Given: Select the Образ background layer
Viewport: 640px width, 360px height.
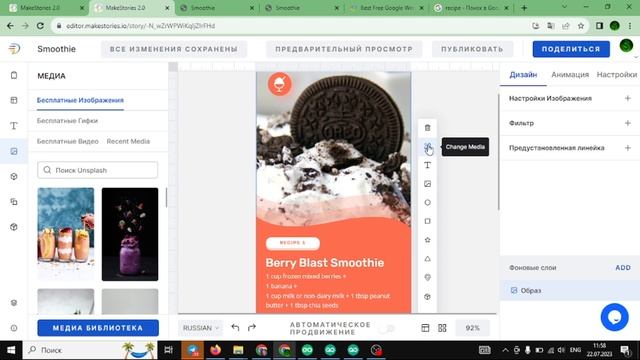Looking at the screenshot, I should coord(570,291).
